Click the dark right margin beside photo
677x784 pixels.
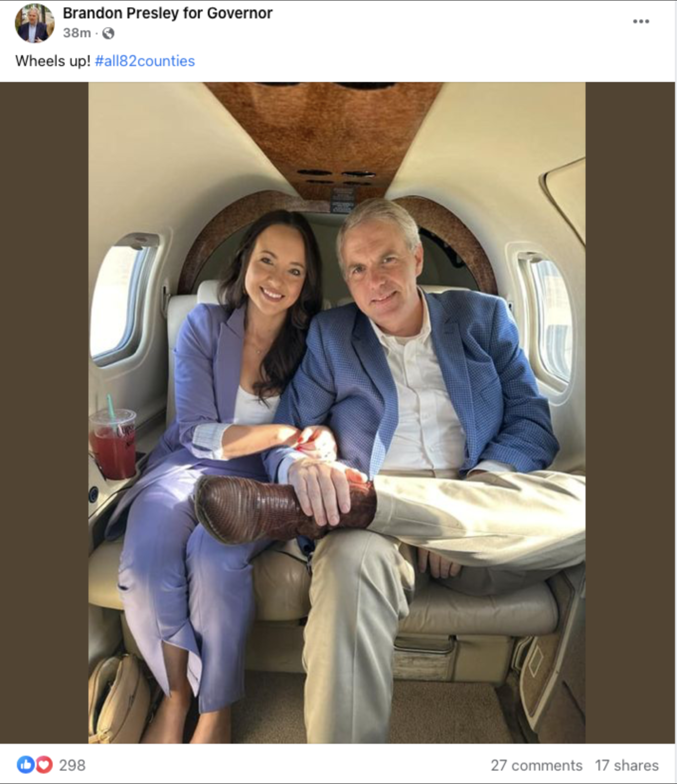pos(630,412)
